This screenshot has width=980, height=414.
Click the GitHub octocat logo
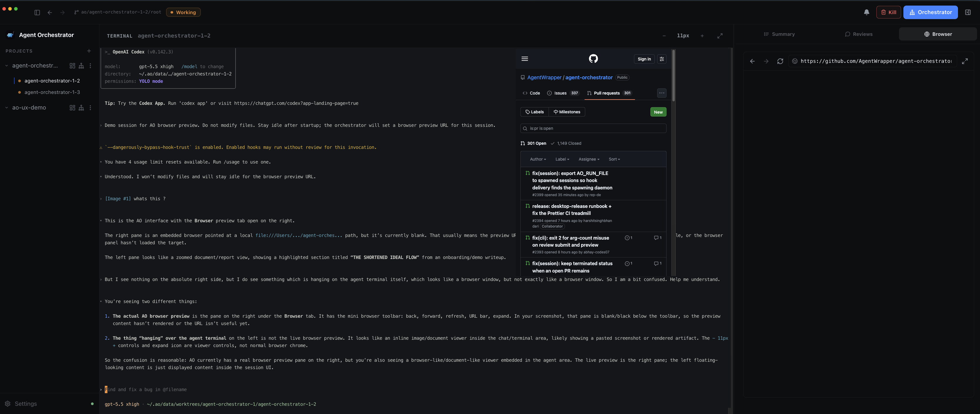click(593, 59)
